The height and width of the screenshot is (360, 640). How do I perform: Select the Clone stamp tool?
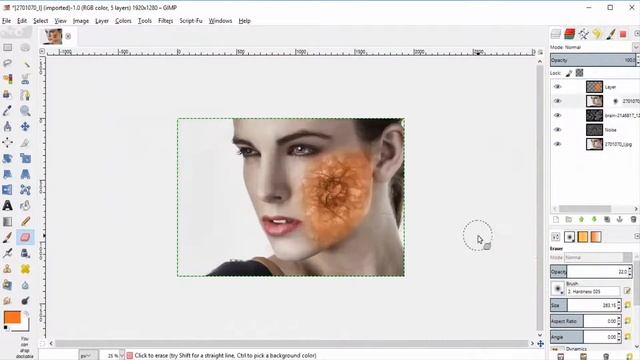pyautogui.click(x=7, y=269)
